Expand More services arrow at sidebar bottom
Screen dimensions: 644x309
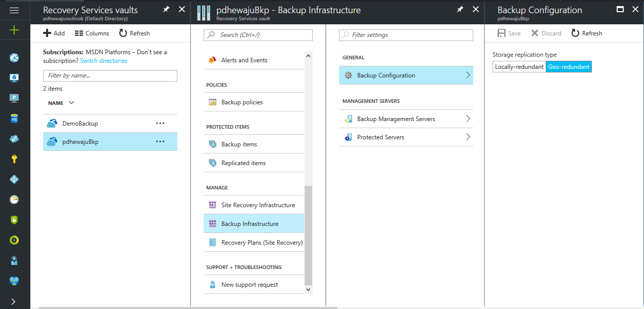coord(14,301)
